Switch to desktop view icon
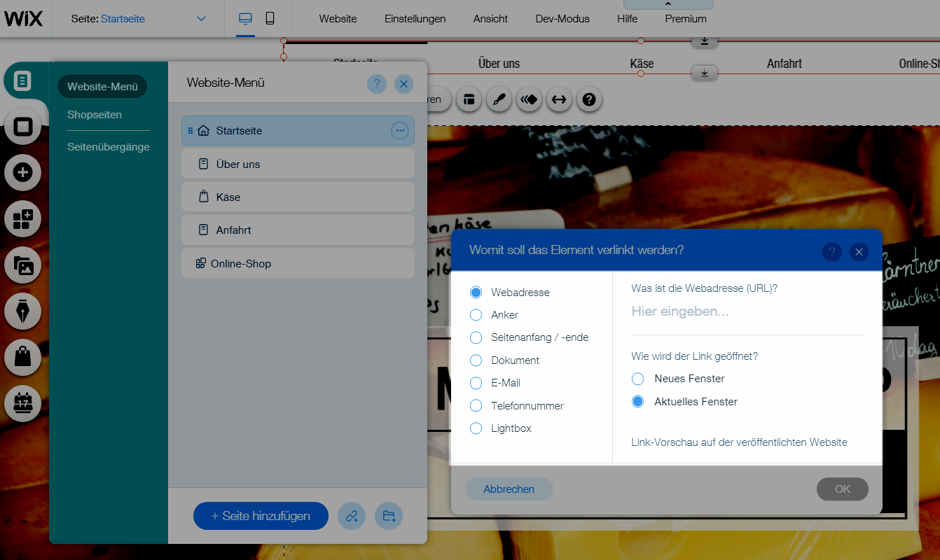The image size is (940, 560). (x=245, y=19)
